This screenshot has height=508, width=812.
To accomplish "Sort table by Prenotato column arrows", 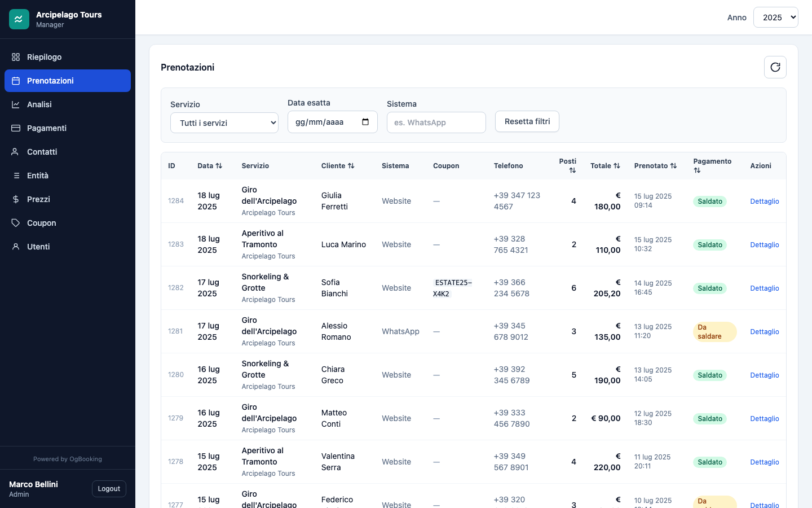I will (673, 166).
